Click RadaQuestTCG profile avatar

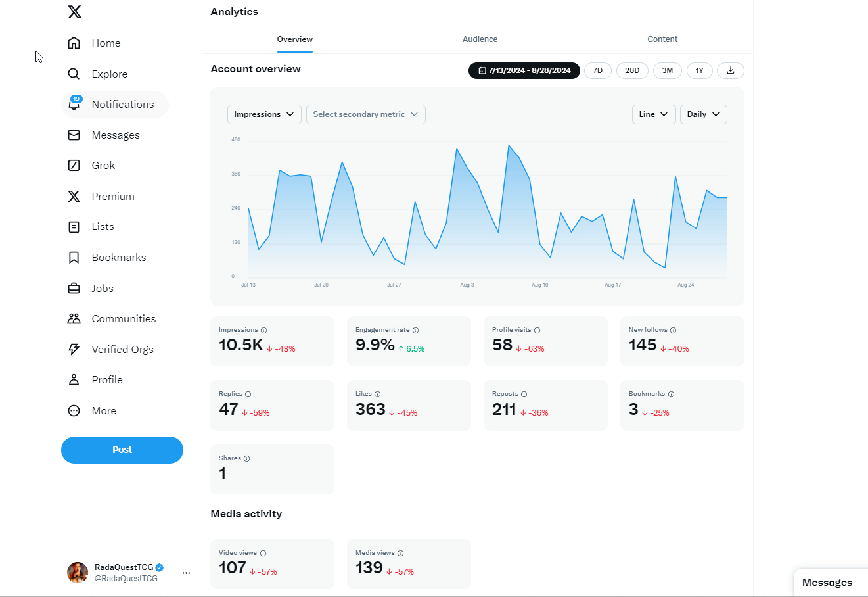tap(78, 573)
